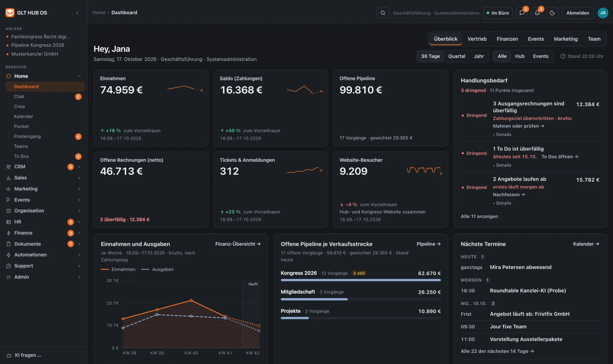Image resolution: width=613 pixels, height=364 pixels.
Task: Open the JA user avatar
Action: click(x=603, y=13)
